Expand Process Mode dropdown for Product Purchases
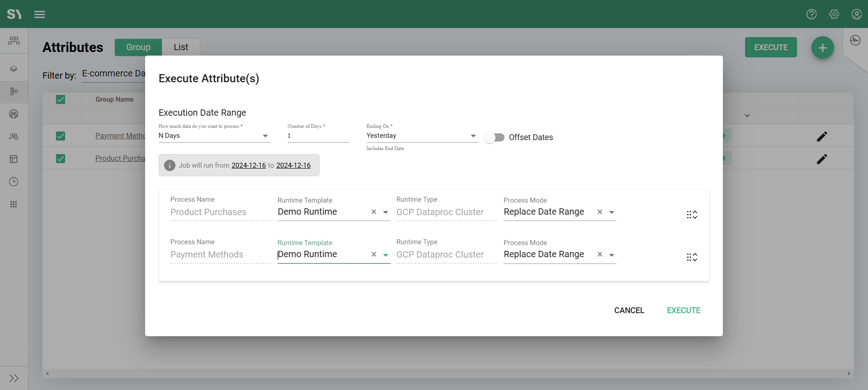 [612, 212]
